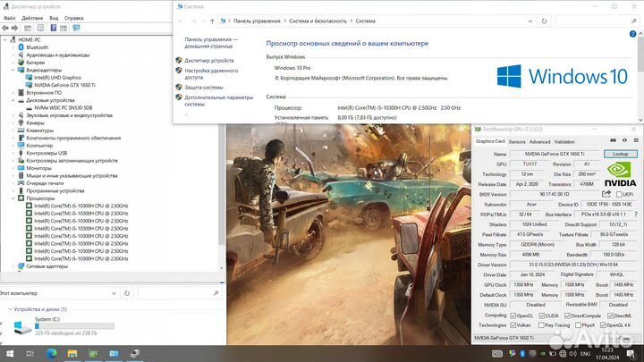Toggle the CUDA checkbox in GPU-Z
This screenshot has width=644, height=362.
pyautogui.click(x=542, y=316)
